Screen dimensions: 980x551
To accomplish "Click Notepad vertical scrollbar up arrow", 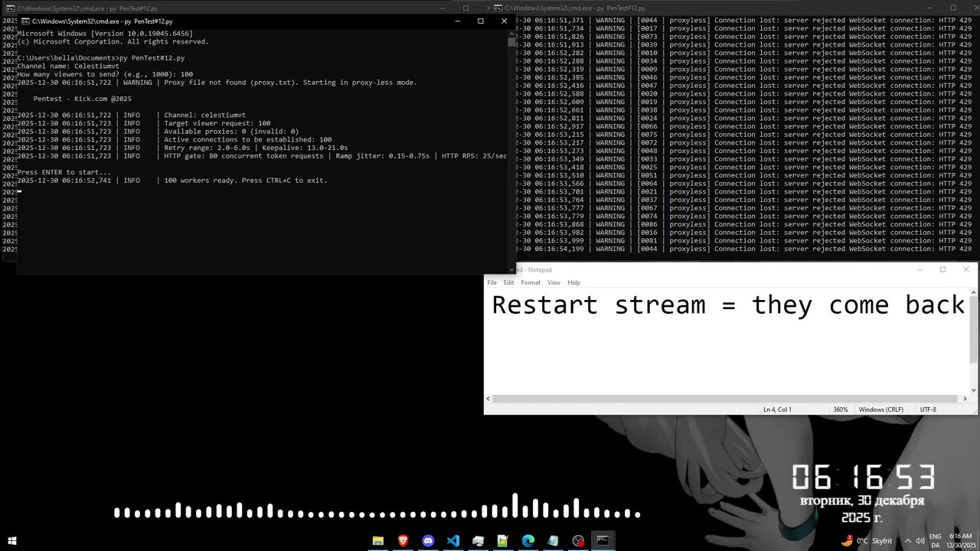I will tap(973, 292).
